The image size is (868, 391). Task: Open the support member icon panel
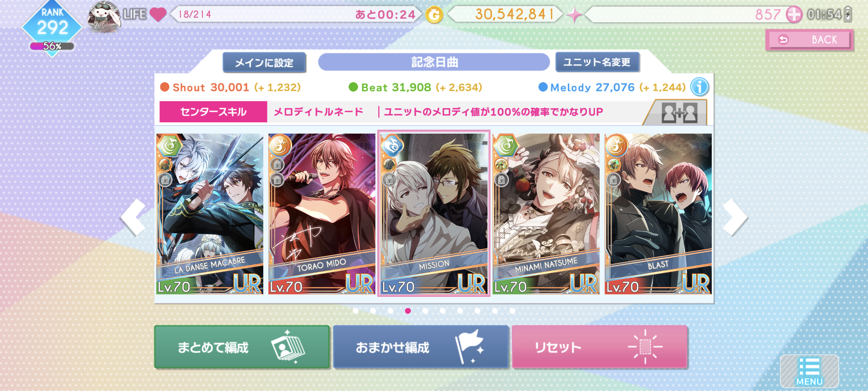click(x=679, y=113)
